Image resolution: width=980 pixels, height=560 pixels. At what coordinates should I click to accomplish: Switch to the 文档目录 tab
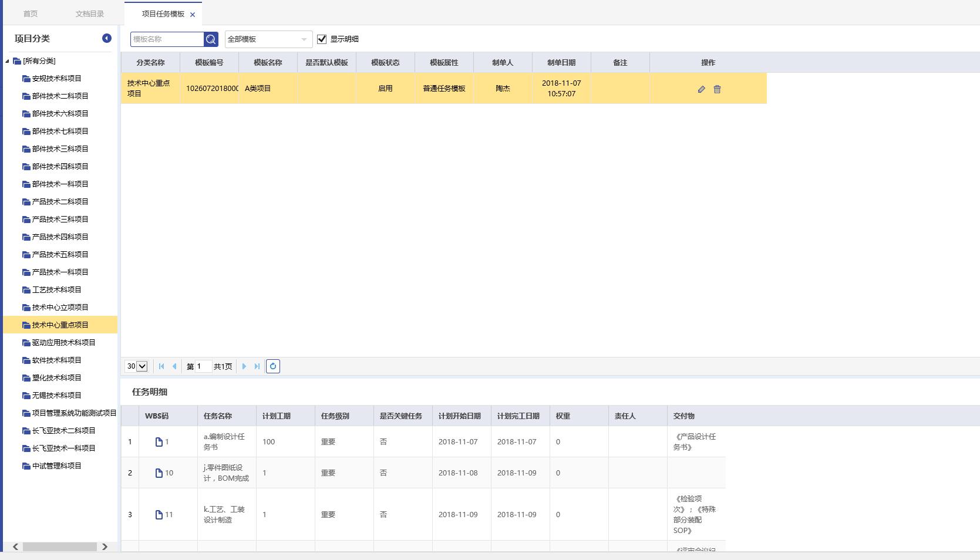pyautogui.click(x=89, y=14)
